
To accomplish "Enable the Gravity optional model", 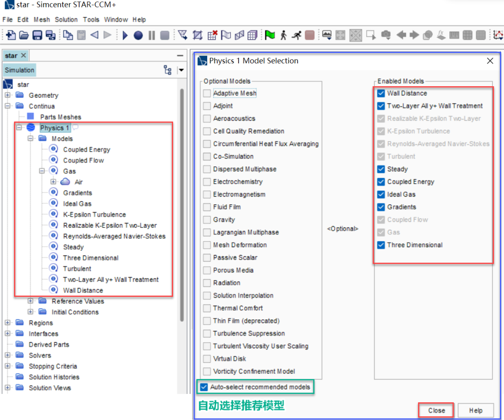I will (207, 220).
